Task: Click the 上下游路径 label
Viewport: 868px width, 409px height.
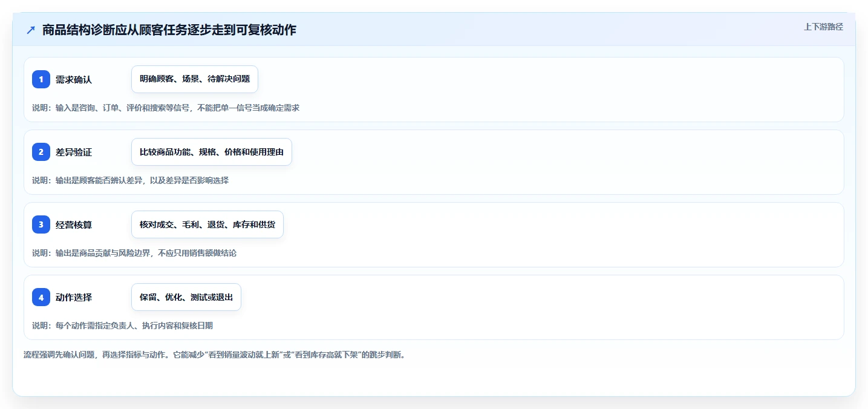Action: pos(823,27)
